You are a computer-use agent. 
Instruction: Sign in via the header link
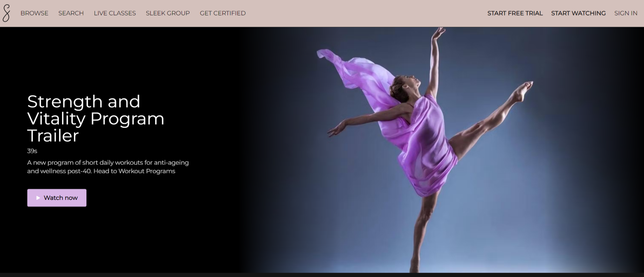click(x=626, y=13)
